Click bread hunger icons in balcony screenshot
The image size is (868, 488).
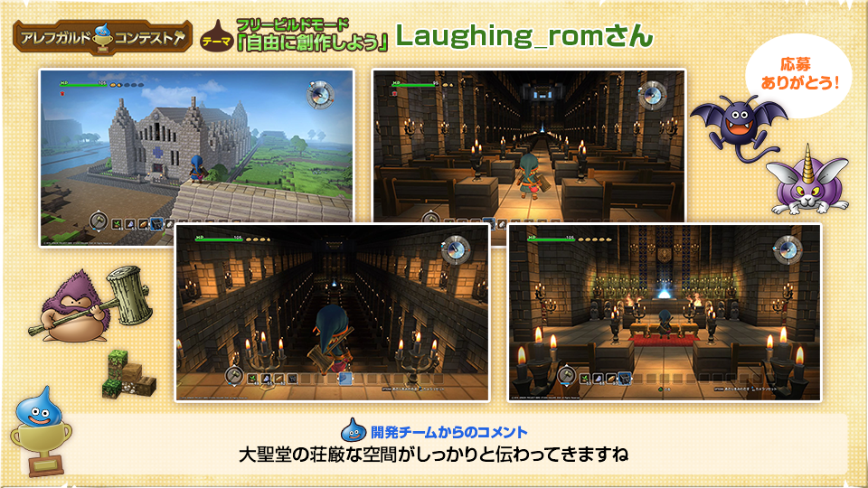click(x=259, y=239)
